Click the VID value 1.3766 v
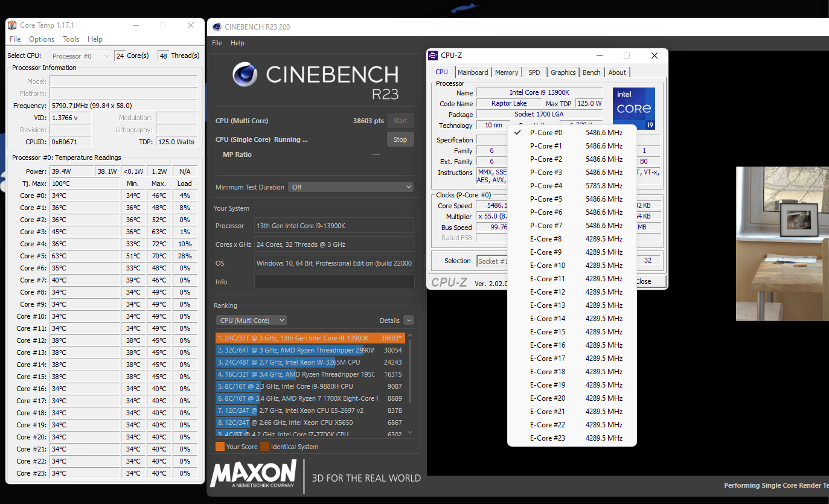This screenshot has height=504, width=829. [70, 118]
